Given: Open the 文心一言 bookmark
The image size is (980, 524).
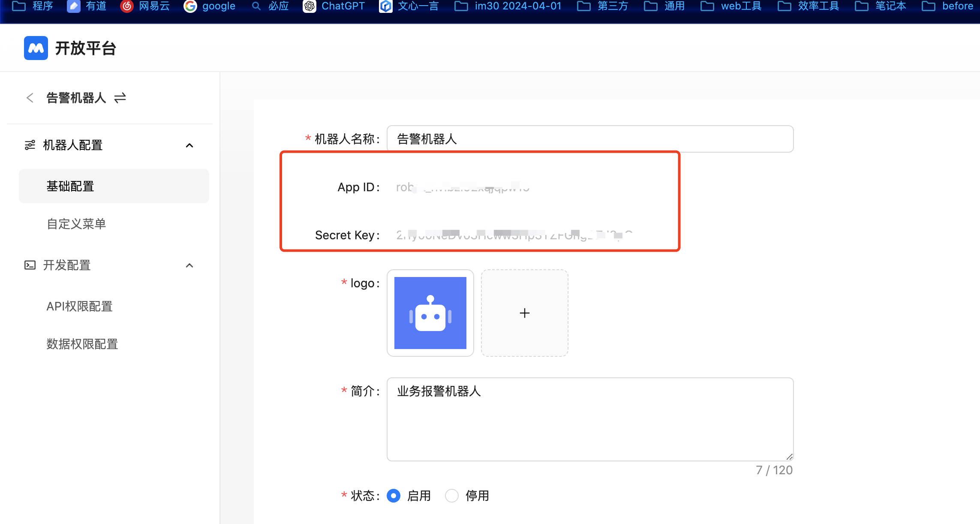Looking at the screenshot, I should coord(409,6).
